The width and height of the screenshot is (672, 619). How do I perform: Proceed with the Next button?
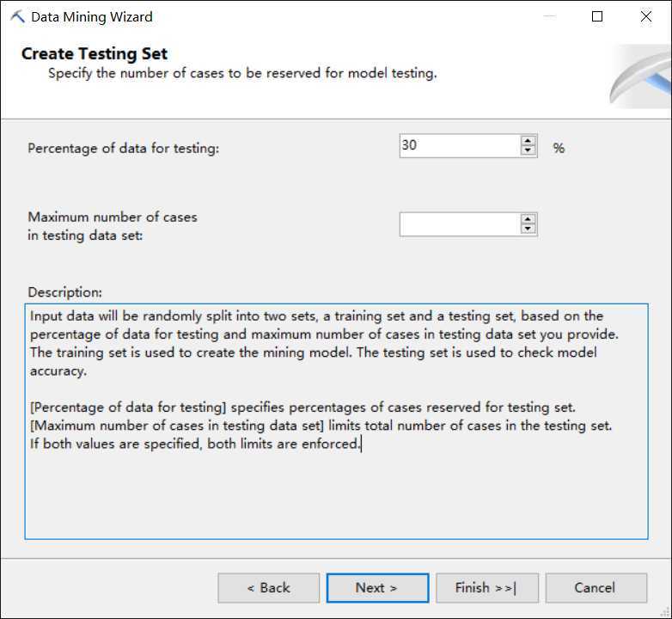(376, 588)
